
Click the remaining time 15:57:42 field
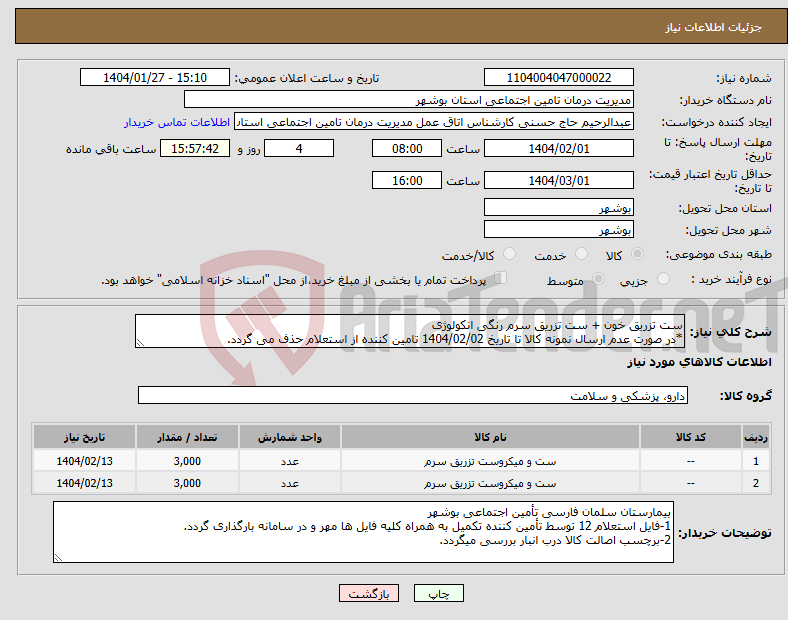click(195, 149)
